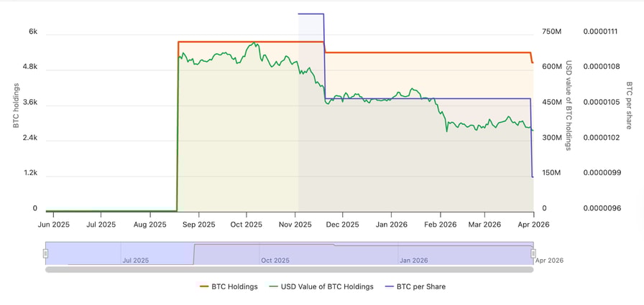The height and width of the screenshot is (305, 644).
Task: Click the 'BTC per share' right axis title
Action: [630, 105]
